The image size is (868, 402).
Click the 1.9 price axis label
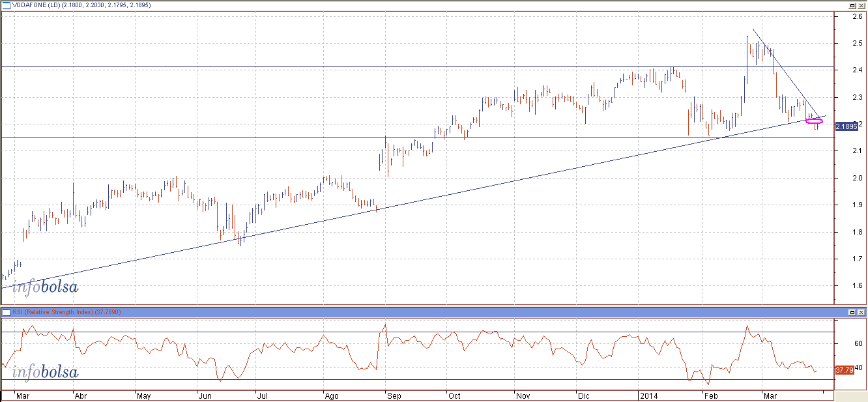[858, 205]
